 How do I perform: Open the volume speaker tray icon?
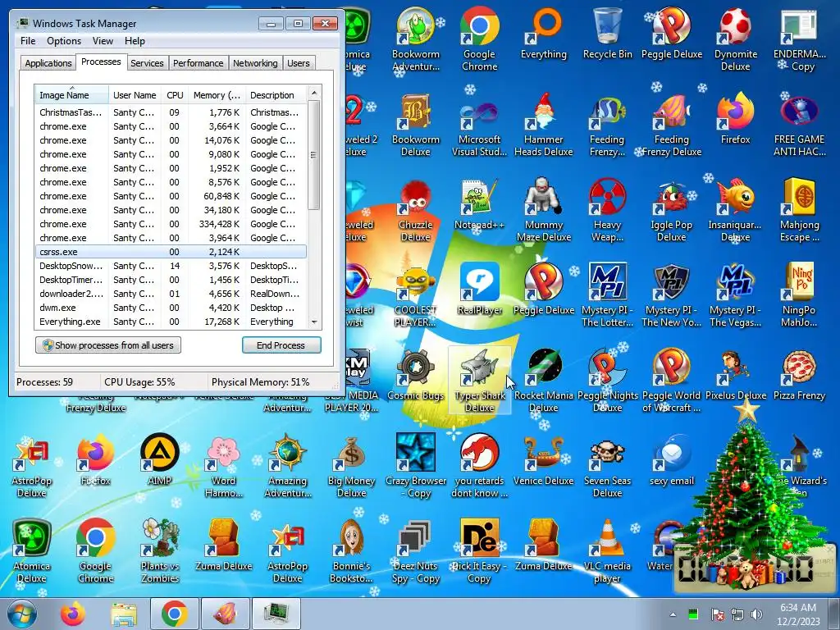pyautogui.click(x=756, y=614)
